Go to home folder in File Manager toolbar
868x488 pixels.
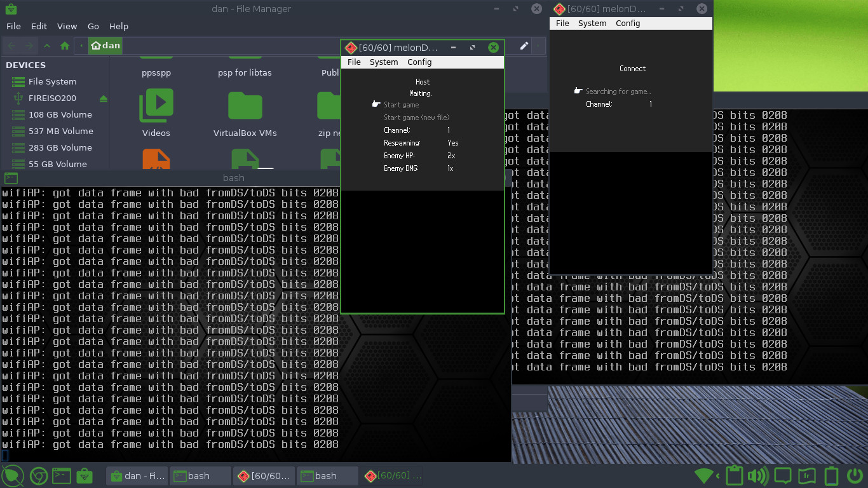pos(65,46)
